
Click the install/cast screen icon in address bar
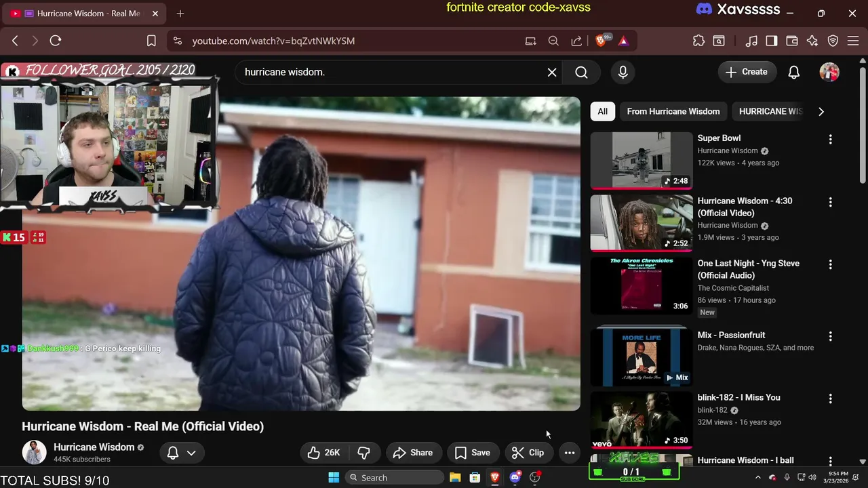(x=530, y=41)
